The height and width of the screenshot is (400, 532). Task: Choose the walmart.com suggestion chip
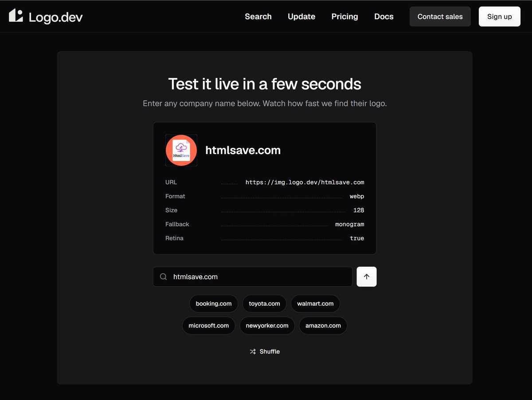[x=315, y=303]
